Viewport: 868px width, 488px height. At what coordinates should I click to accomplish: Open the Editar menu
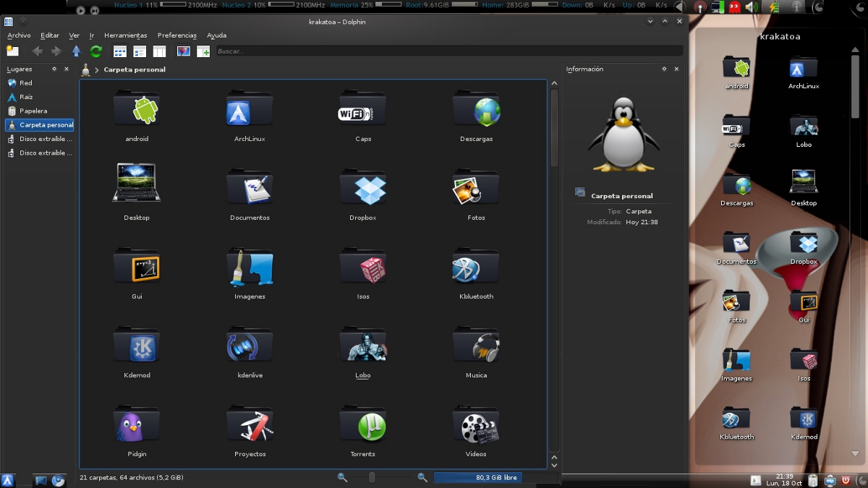click(50, 35)
